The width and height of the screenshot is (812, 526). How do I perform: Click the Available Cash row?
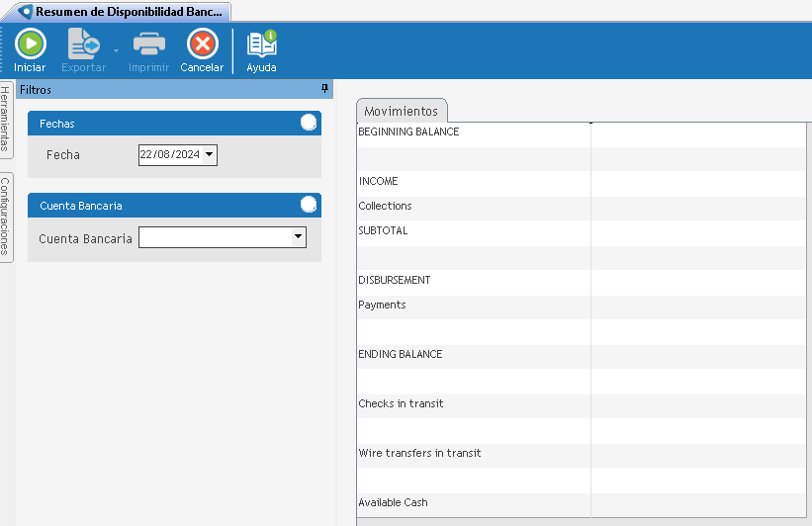tap(473, 503)
